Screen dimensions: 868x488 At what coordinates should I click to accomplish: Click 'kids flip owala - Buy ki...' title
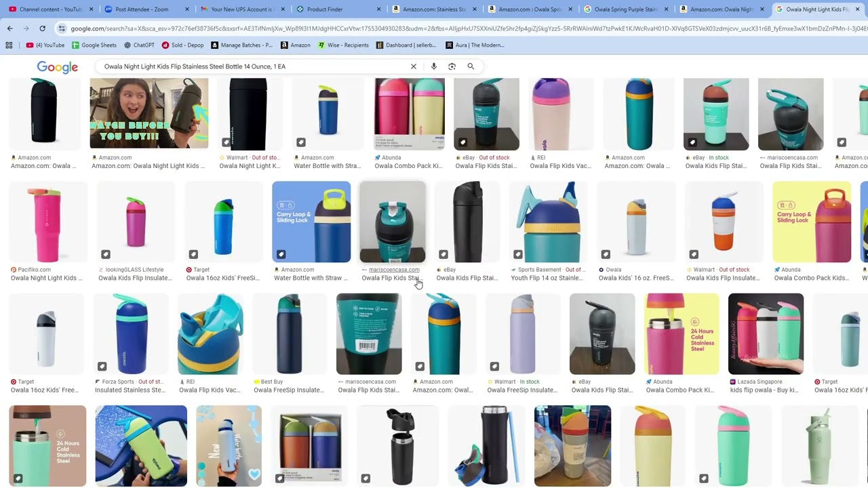click(x=764, y=390)
